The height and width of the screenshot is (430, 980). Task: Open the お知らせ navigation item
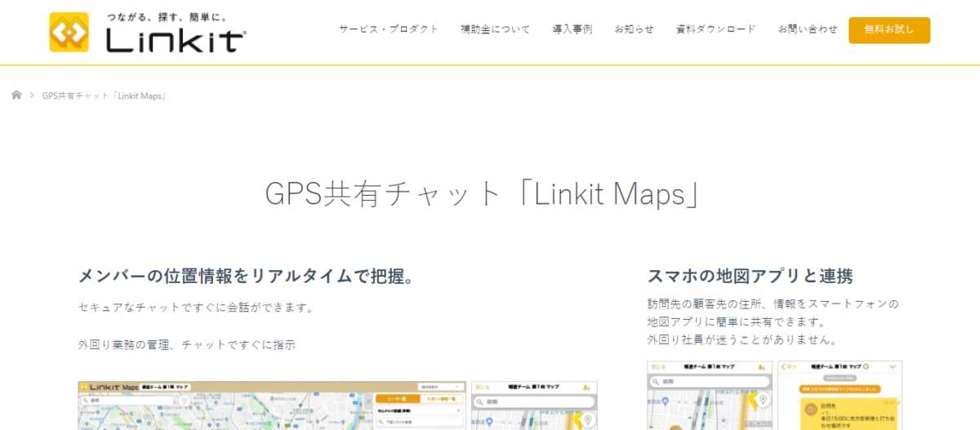pos(634,29)
